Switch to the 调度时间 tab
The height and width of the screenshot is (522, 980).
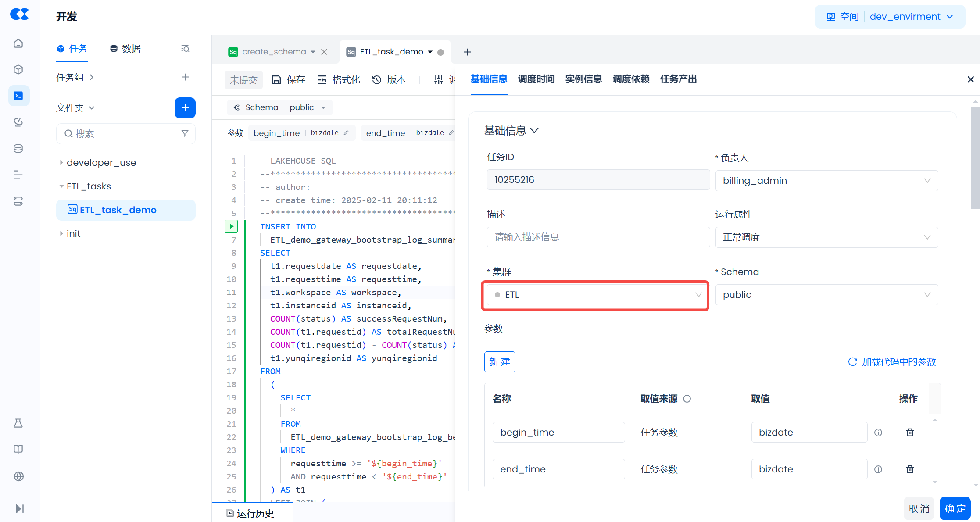(536, 79)
